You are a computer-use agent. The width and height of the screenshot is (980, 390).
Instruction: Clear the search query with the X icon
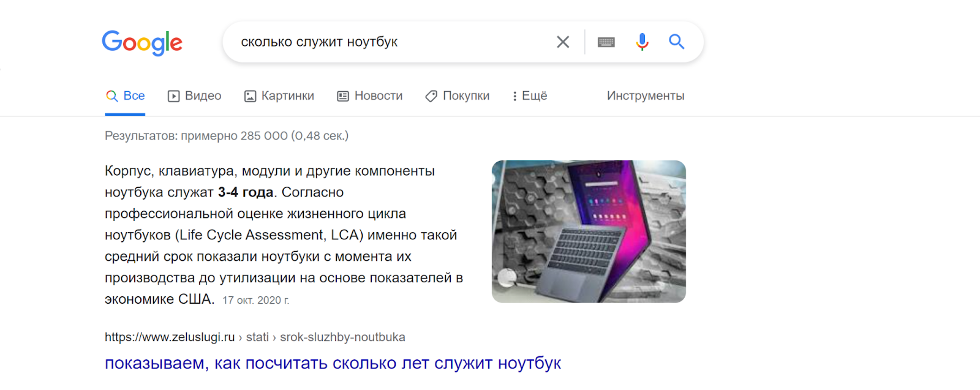click(562, 42)
